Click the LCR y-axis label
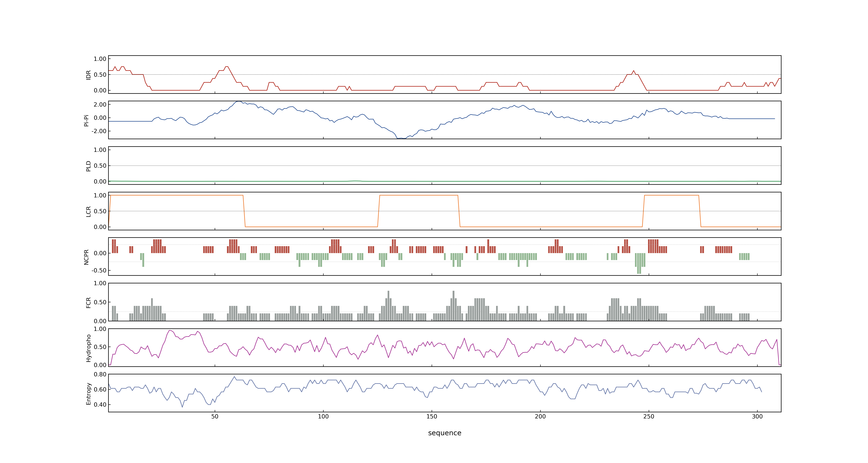The height and width of the screenshot is (463, 868). (x=88, y=212)
